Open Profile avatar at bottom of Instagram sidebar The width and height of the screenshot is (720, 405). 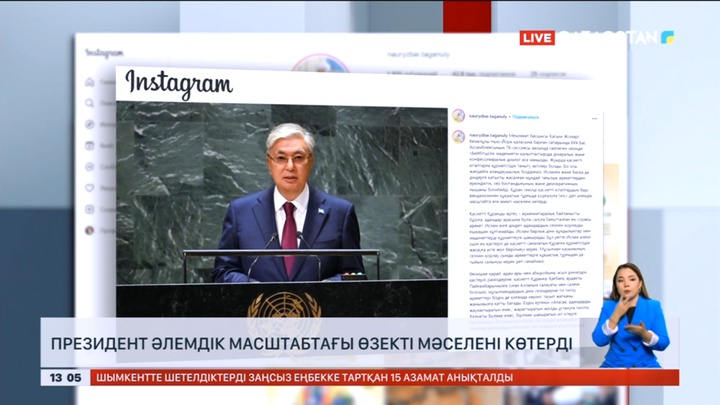click(90, 231)
